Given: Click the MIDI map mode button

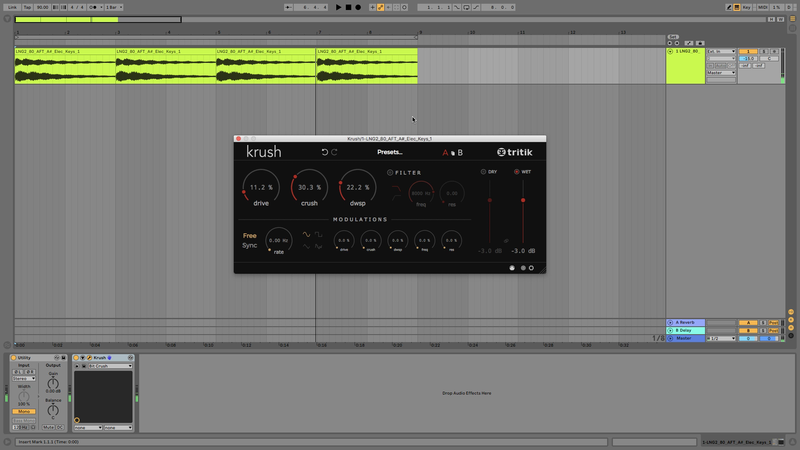Looking at the screenshot, I should pyautogui.click(x=762, y=7).
